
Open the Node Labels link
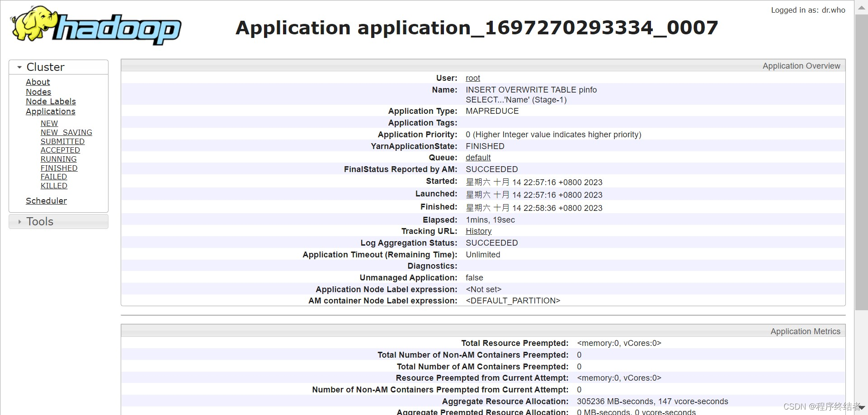point(51,102)
